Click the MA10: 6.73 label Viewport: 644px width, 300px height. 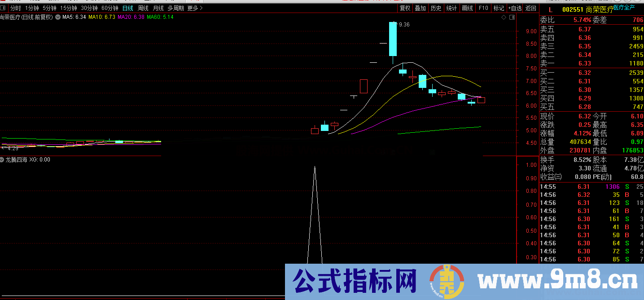click(101, 17)
